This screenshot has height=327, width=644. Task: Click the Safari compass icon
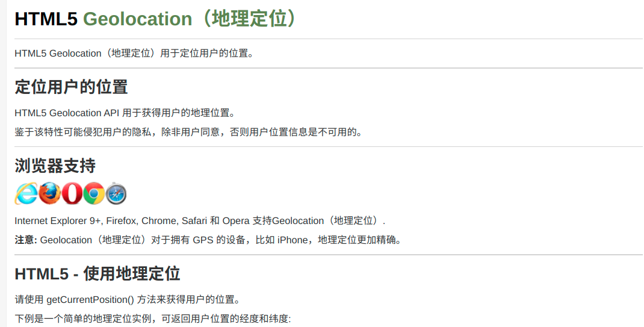pos(116,193)
